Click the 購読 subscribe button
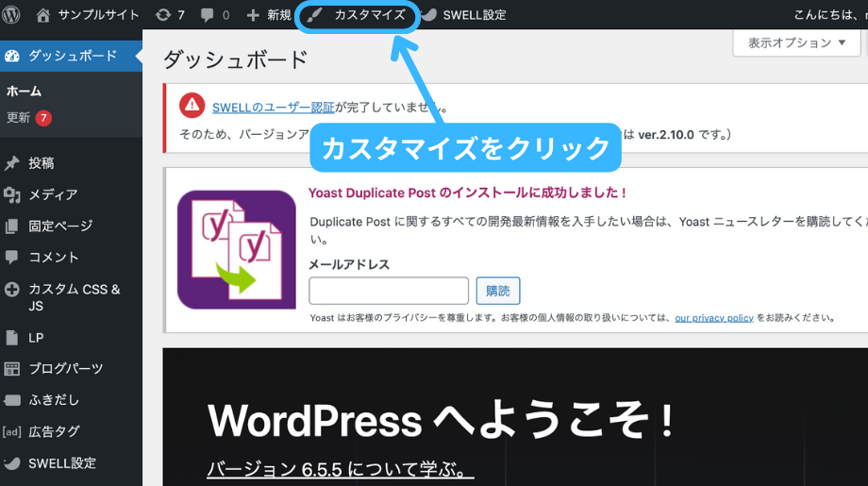 [497, 292]
